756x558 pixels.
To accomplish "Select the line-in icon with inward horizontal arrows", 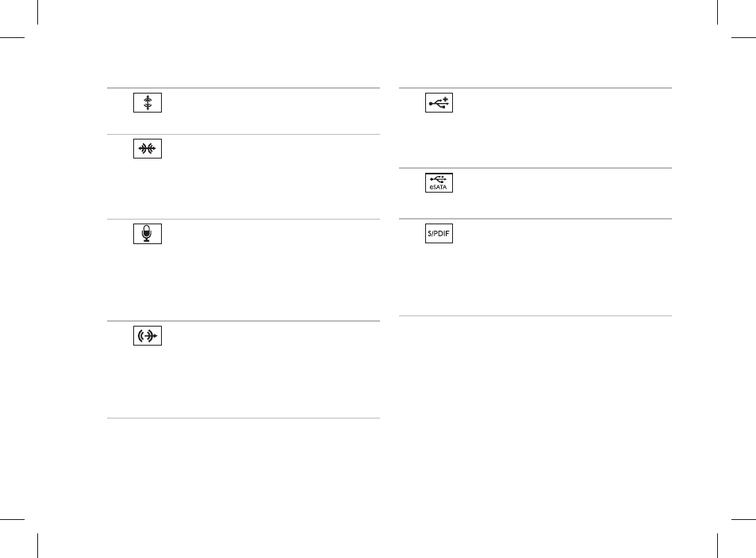I will (x=148, y=149).
